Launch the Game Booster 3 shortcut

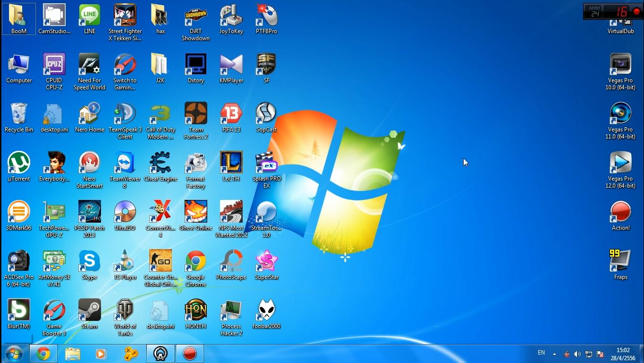click(x=54, y=317)
